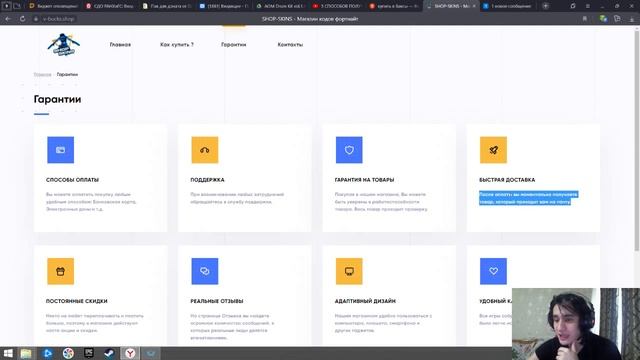Click the webcam overlay video thumbnail
The width and height of the screenshot is (640, 360).
pos(576,324)
